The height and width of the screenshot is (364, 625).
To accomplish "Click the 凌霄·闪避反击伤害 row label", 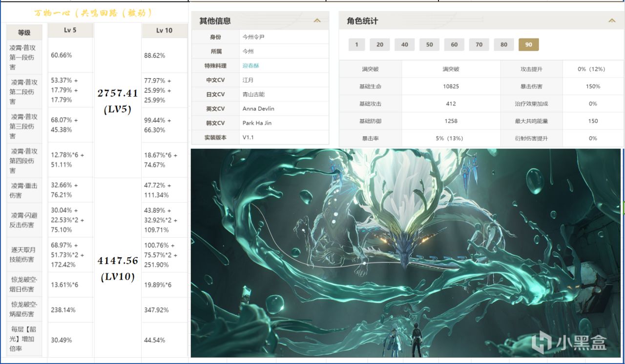I will 23,220.
